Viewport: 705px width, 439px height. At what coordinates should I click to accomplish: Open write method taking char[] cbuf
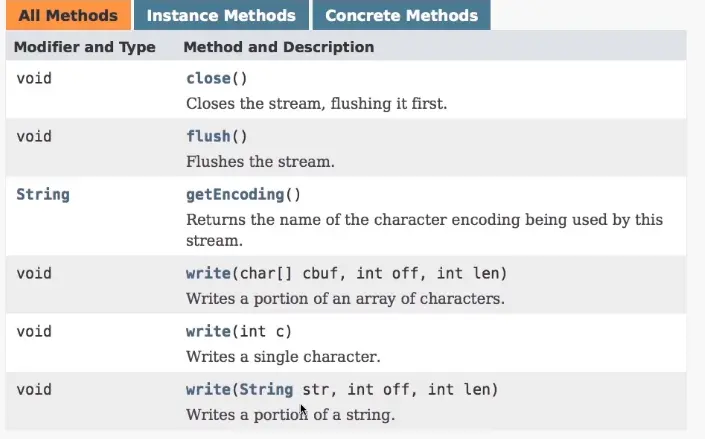[x=207, y=273]
